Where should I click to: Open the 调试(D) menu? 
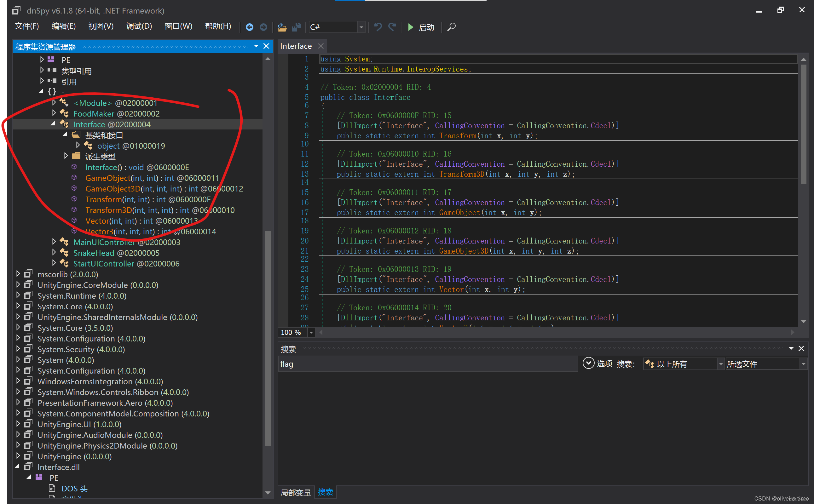[x=139, y=26]
